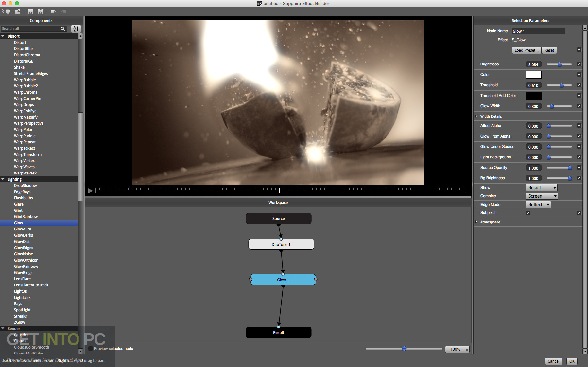This screenshot has height=367, width=588.
Task: Select LightLeak component
Action: click(x=22, y=298)
